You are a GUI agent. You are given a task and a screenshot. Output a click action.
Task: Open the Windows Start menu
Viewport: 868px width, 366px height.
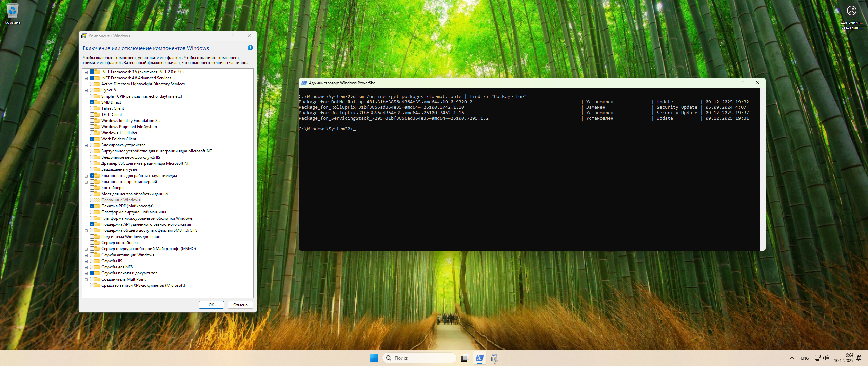click(x=374, y=358)
